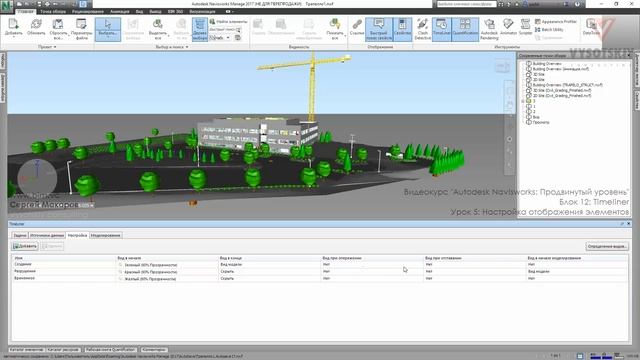Switch to the Задачи tab in TimeLiner
This screenshot has width=640, height=360.
pyautogui.click(x=20, y=236)
